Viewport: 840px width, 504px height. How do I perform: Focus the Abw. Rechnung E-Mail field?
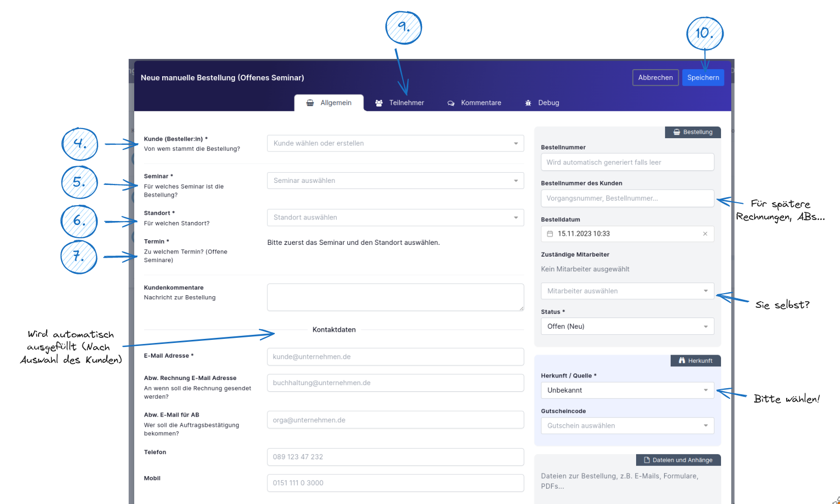coord(396,383)
